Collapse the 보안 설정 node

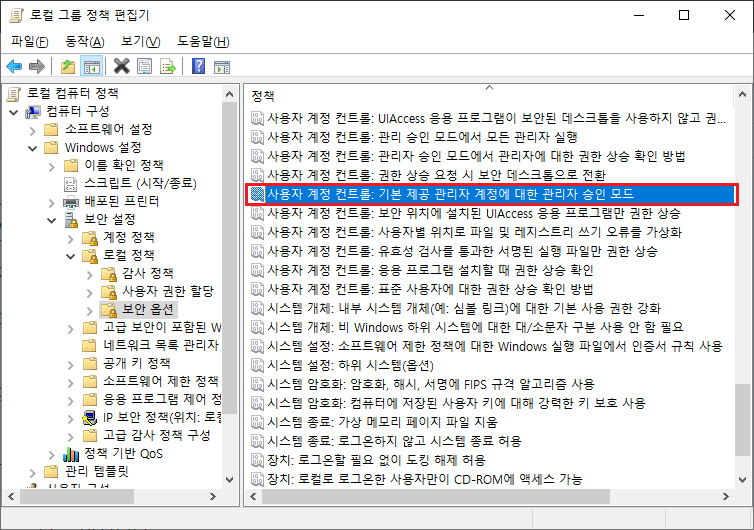click(51, 220)
